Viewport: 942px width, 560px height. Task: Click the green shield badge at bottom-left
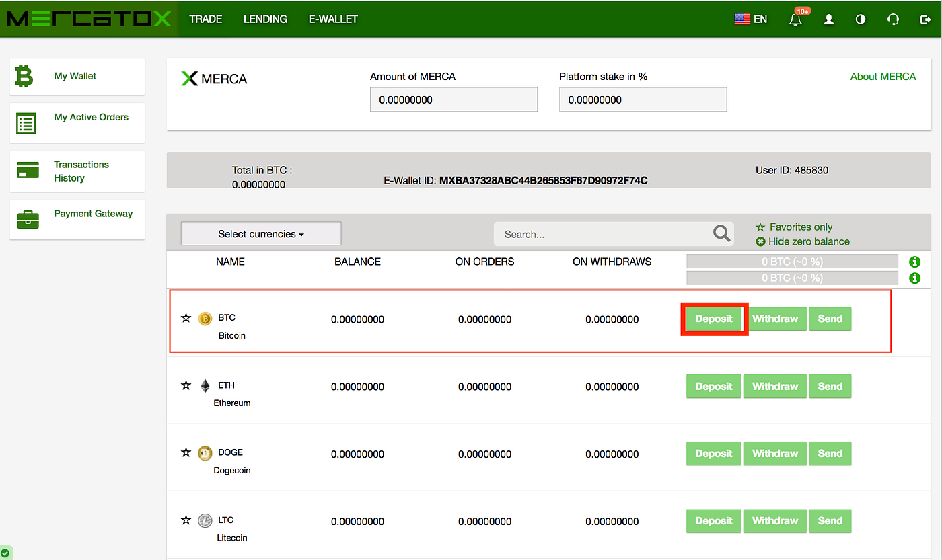coord(5,554)
